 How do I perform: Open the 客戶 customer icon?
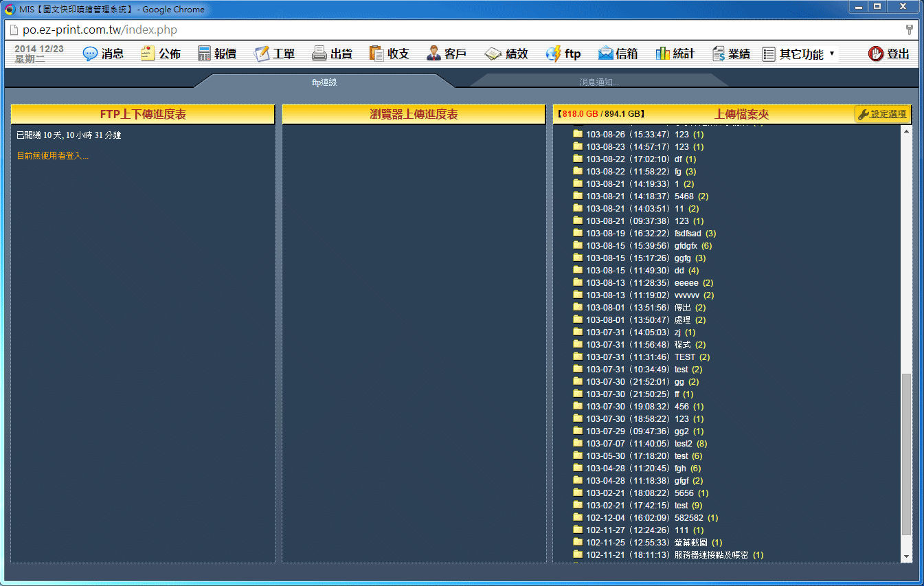click(434, 54)
